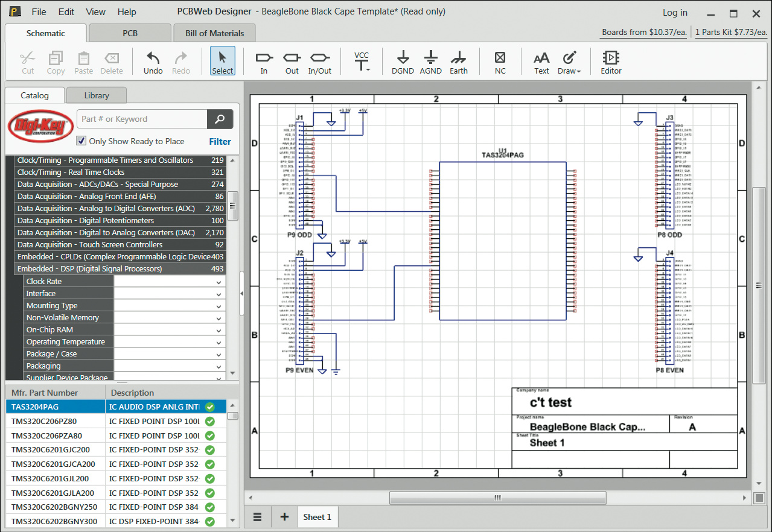Image resolution: width=772 pixels, height=532 pixels.
Task: Select the Earth ground symbol tool
Action: tap(458, 62)
